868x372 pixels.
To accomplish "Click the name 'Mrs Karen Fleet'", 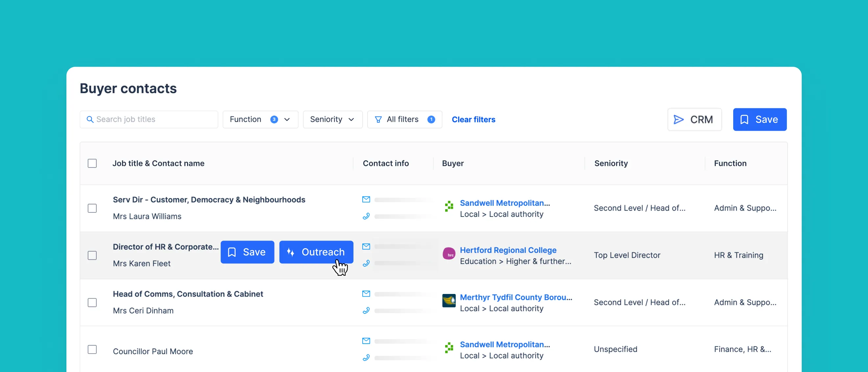I will coord(141,264).
